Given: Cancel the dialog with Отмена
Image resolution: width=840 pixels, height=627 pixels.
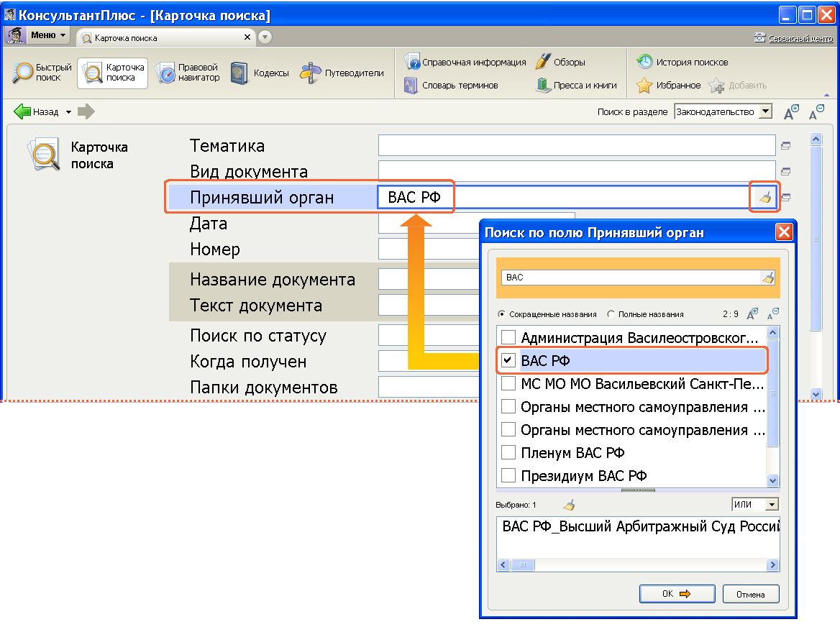Looking at the screenshot, I should pos(751,594).
